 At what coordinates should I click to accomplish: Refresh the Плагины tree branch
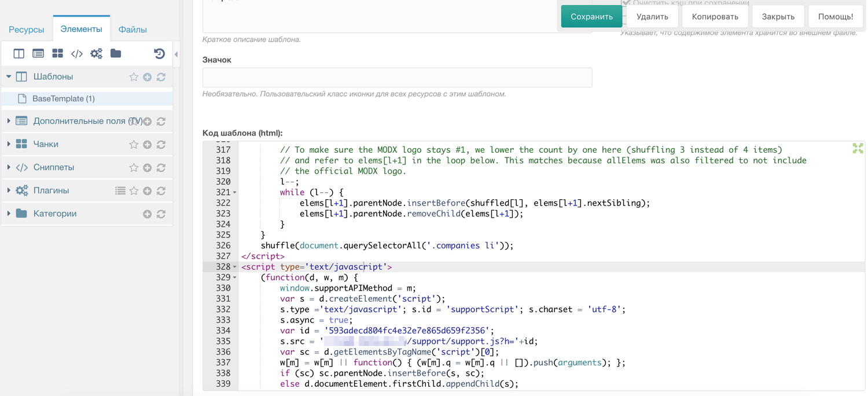pyautogui.click(x=161, y=191)
